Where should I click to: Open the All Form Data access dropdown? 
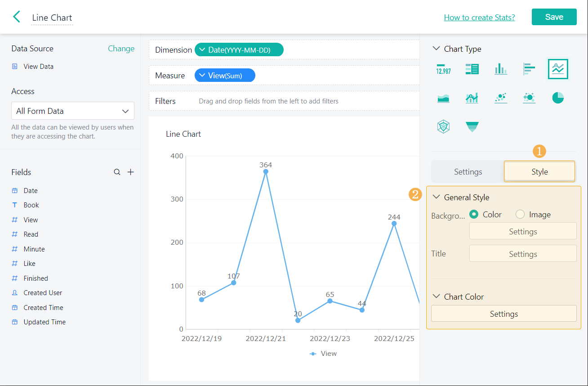click(72, 111)
